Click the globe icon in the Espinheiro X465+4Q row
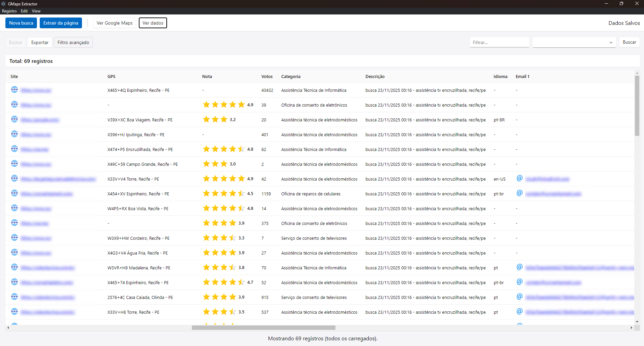Image resolution: width=644 pixels, height=346 pixels. click(x=14, y=89)
